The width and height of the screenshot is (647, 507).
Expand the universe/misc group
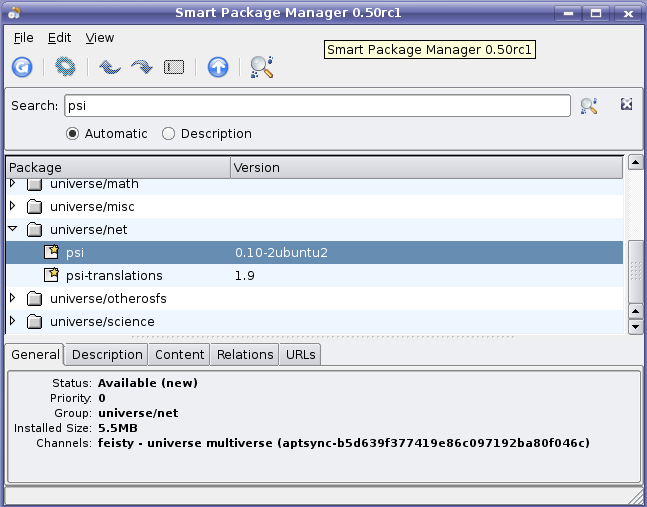click(x=12, y=205)
